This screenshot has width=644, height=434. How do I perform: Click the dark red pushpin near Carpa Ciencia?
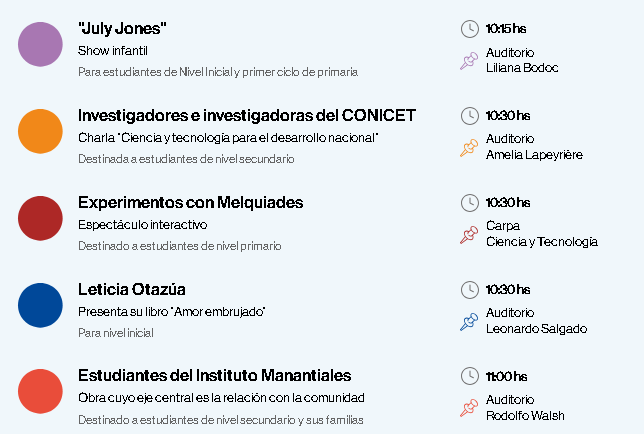(469, 235)
